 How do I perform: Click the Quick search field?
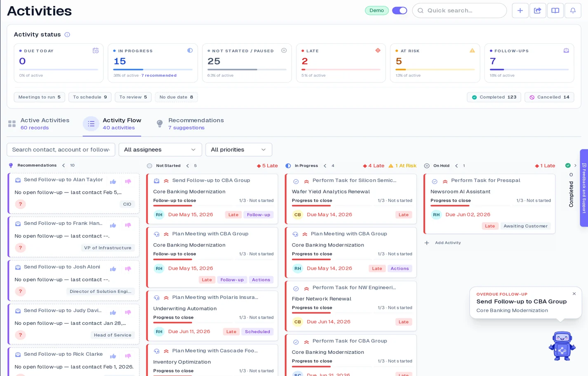pyautogui.click(x=459, y=11)
